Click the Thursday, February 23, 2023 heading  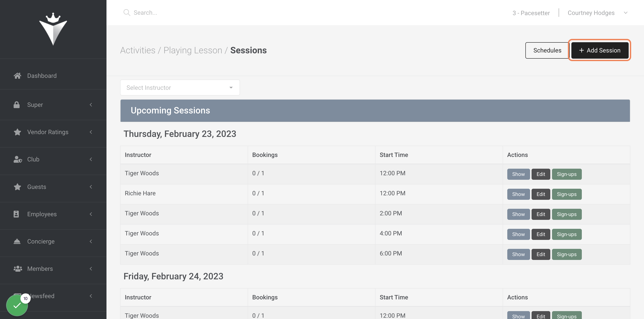click(180, 134)
